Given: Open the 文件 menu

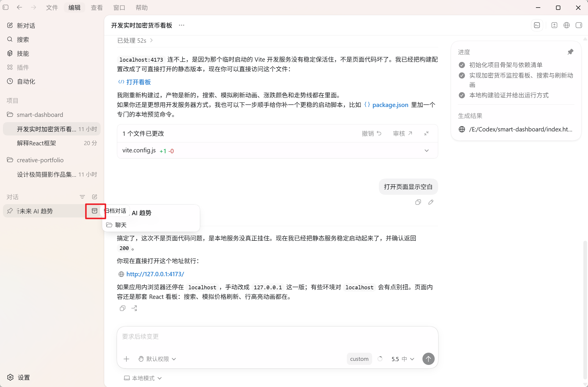Looking at the screenshot, I should (52, 8).
